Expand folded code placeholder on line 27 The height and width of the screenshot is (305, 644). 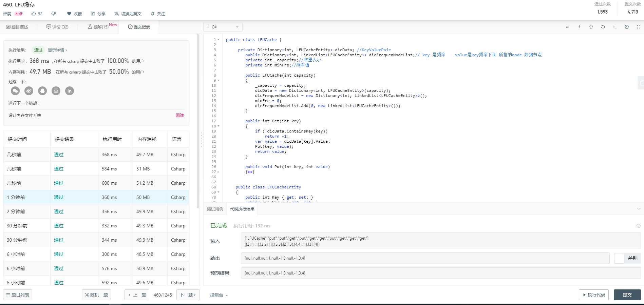pos(250,172)
